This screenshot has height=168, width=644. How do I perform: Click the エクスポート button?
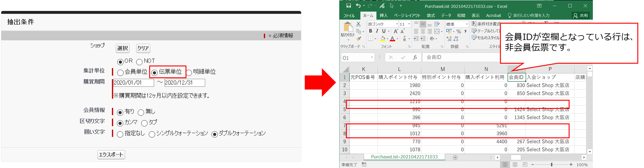111,155
